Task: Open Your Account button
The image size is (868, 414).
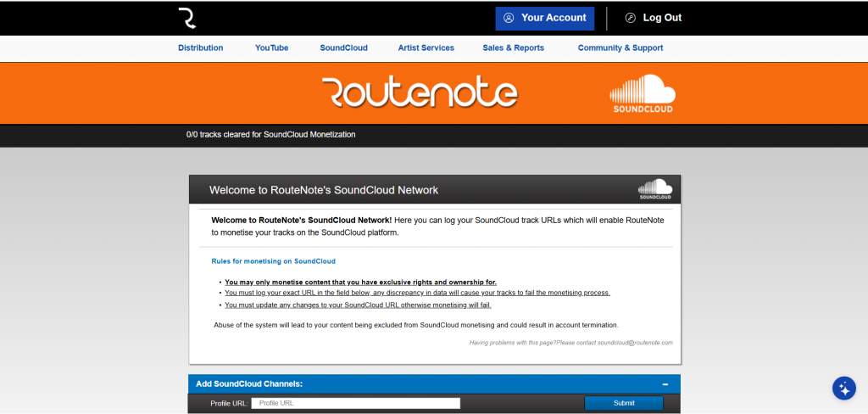Action: click(x=545, y=19)
